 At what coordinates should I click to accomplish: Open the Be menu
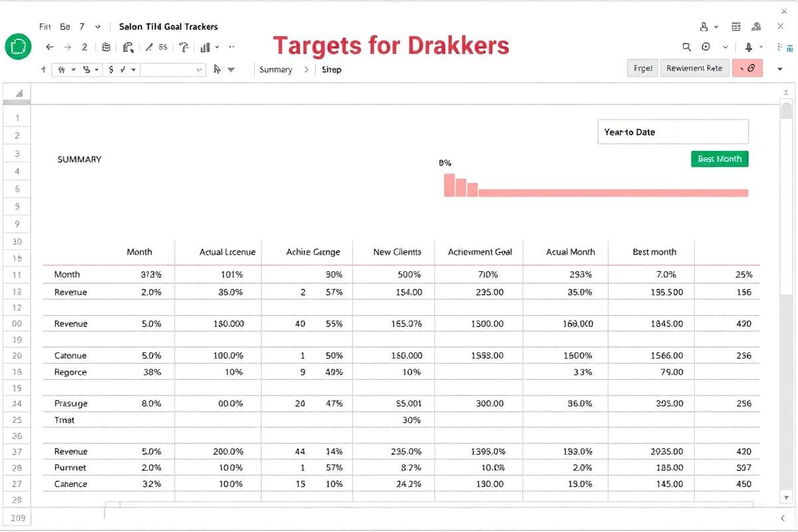pyautogui.click(x=65, y=27)
